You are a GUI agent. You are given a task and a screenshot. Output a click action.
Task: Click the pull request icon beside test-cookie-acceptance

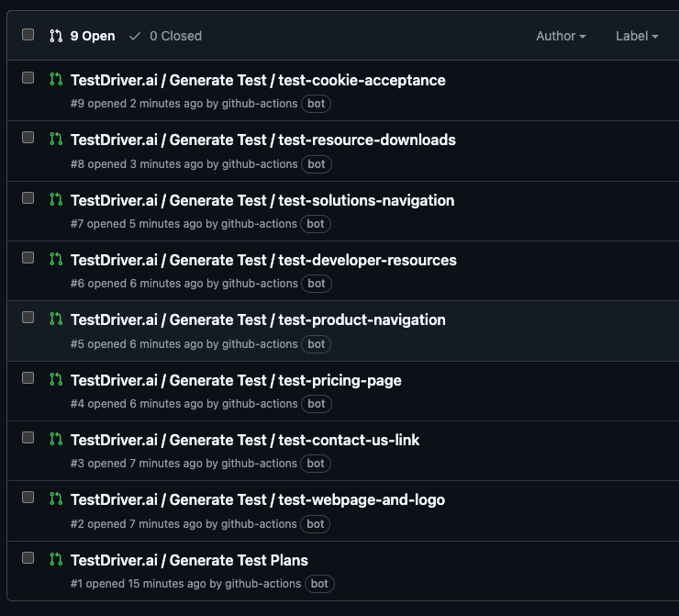click(56, 80)
